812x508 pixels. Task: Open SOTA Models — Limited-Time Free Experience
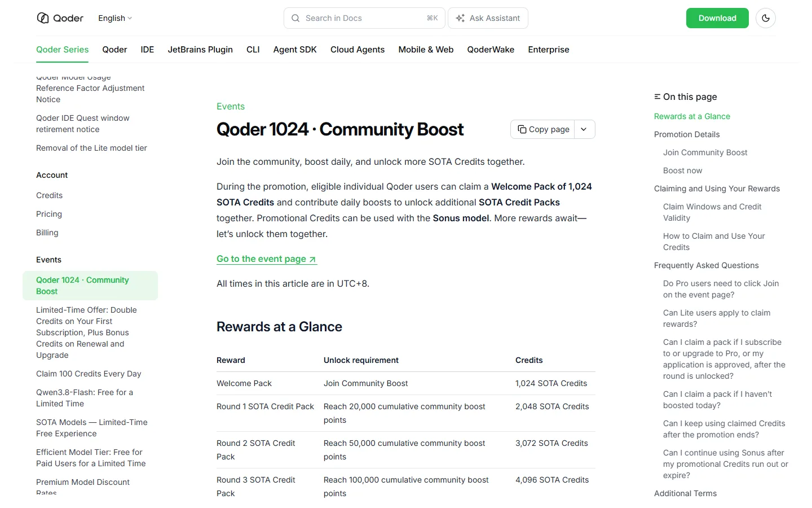tap(92, 428)
